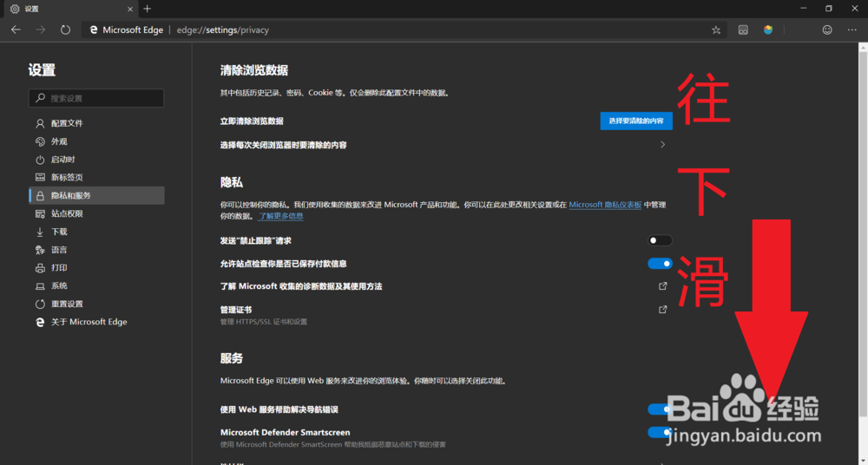Click the forward navigation arrow
Viewport: 868px width, 465px height.
pos(41,29)
